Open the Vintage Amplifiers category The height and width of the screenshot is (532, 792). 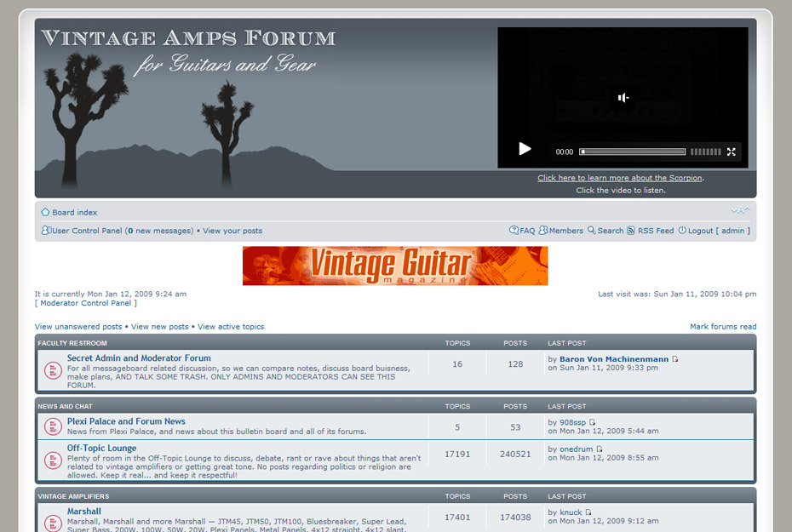(73, 496)
